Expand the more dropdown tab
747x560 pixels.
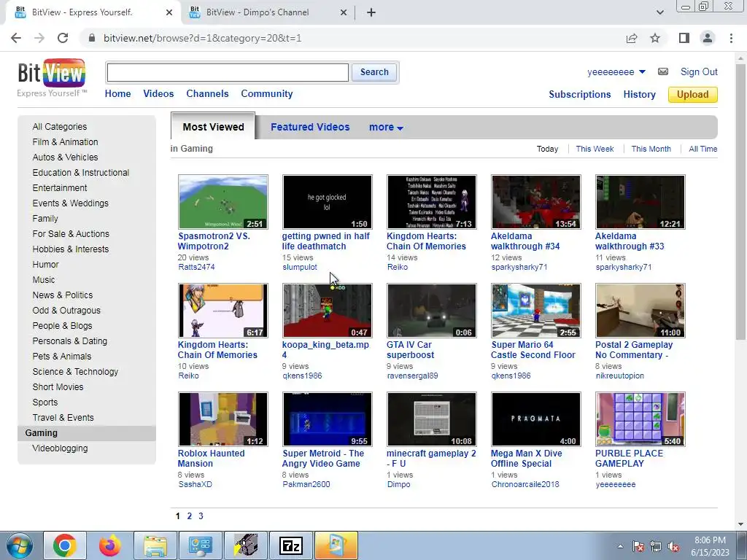tap(386, 127)
